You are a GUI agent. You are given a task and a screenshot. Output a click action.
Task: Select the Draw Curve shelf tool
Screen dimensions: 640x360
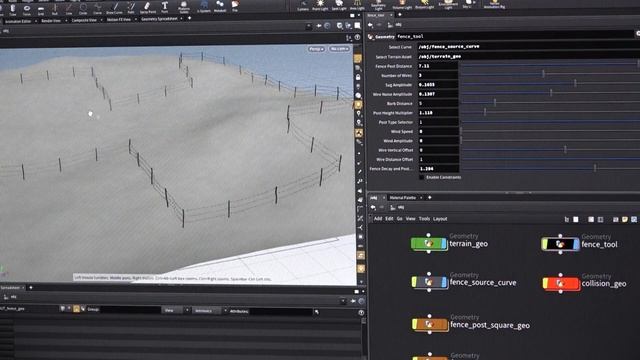point(114,8)
